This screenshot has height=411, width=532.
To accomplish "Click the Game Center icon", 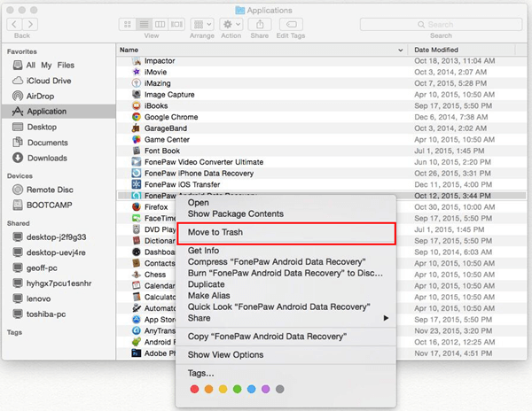I will tap(137, 139).
